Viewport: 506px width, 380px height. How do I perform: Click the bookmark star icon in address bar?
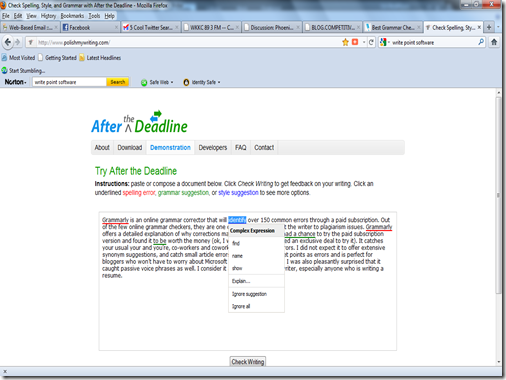pyautogui.click(x=345, y=42)
